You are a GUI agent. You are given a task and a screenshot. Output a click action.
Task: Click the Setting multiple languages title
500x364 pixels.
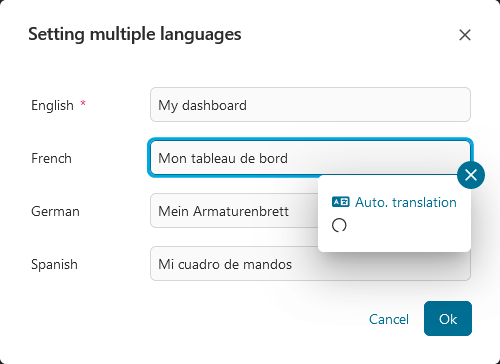point(135,35)
